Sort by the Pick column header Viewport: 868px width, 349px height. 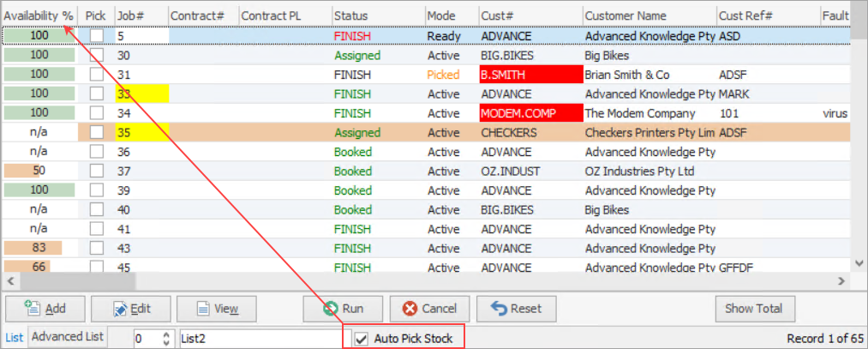(96, 16)
